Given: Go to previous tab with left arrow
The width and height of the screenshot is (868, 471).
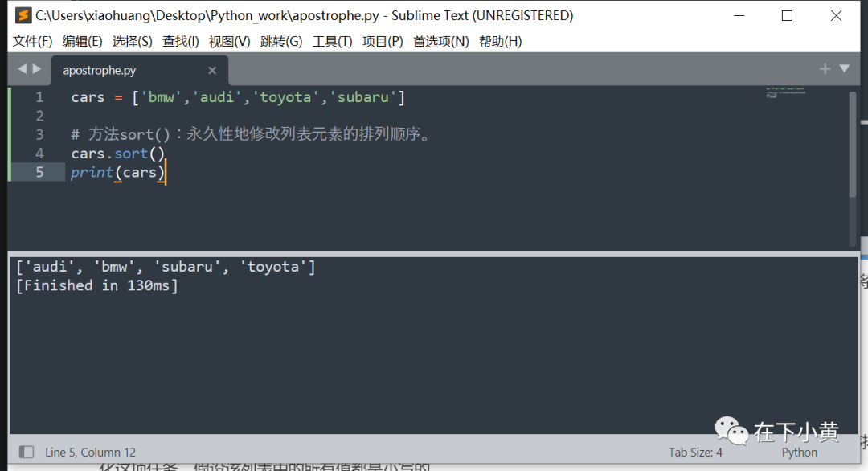Looking at the screenshot, I should click(23, 68).
